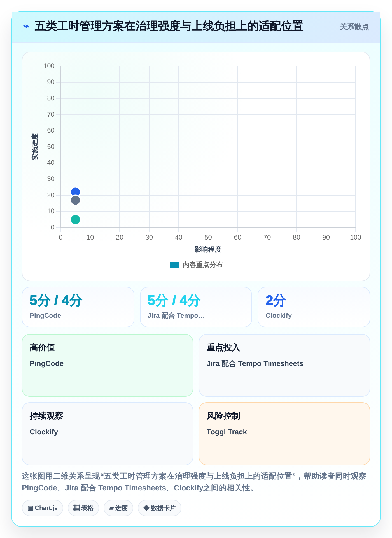Click the Chart.js tag chip
The width and height of the screenshot is (392, 538).
point(43,508)
